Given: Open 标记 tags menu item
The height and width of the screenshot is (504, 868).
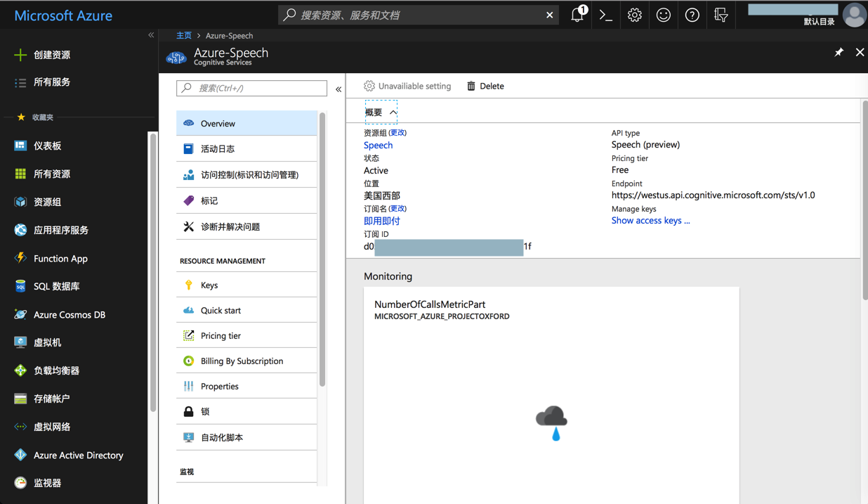Looking at the screenshot, I should pos(246,201).
